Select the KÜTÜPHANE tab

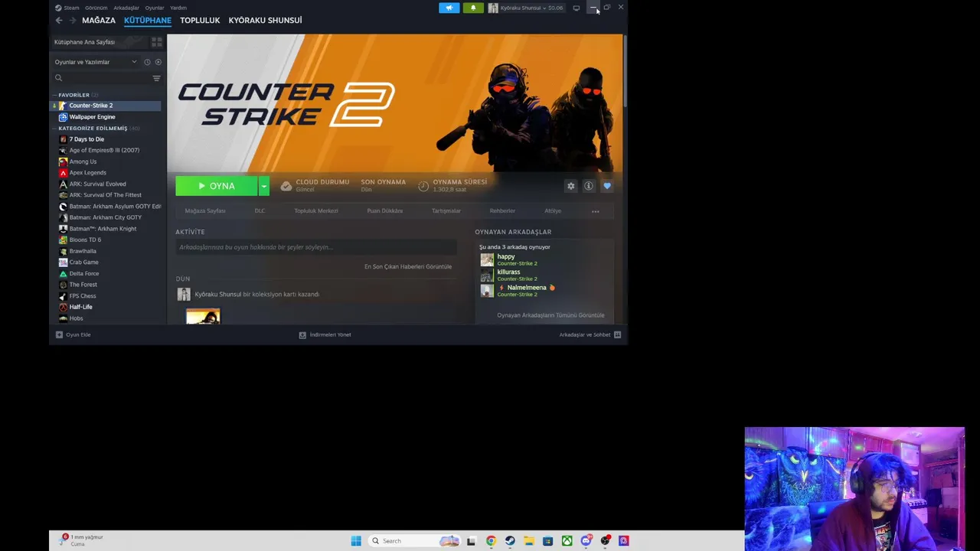click(148, 21)
